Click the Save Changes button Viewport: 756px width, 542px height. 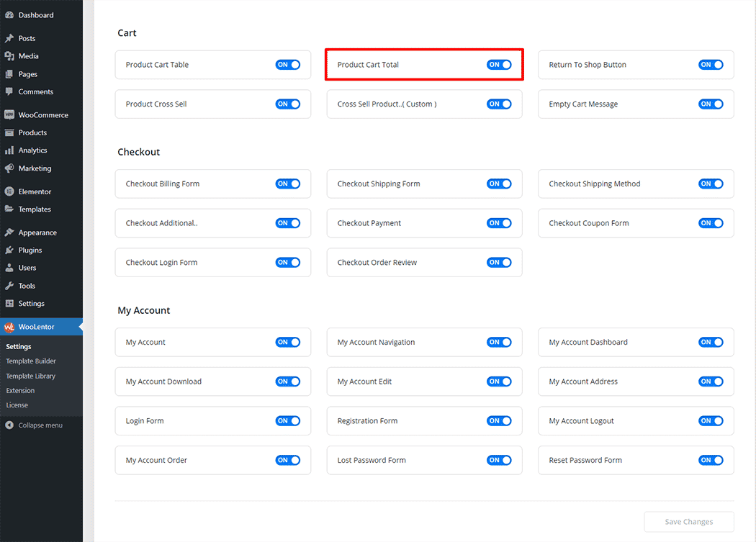[688, 522]
